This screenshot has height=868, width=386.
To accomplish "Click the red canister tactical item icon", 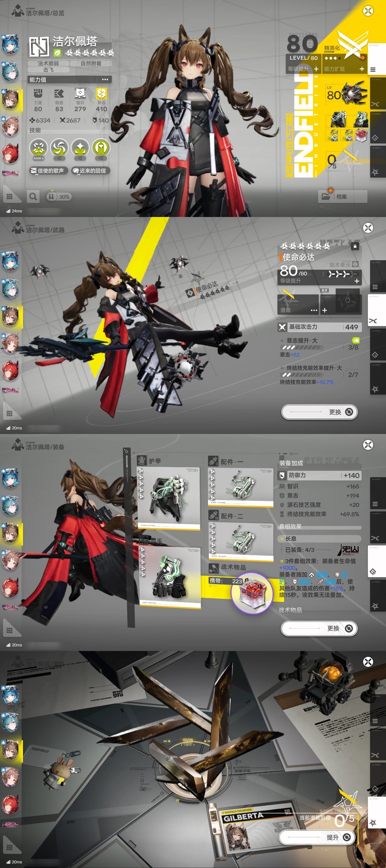I will [252, 593].
